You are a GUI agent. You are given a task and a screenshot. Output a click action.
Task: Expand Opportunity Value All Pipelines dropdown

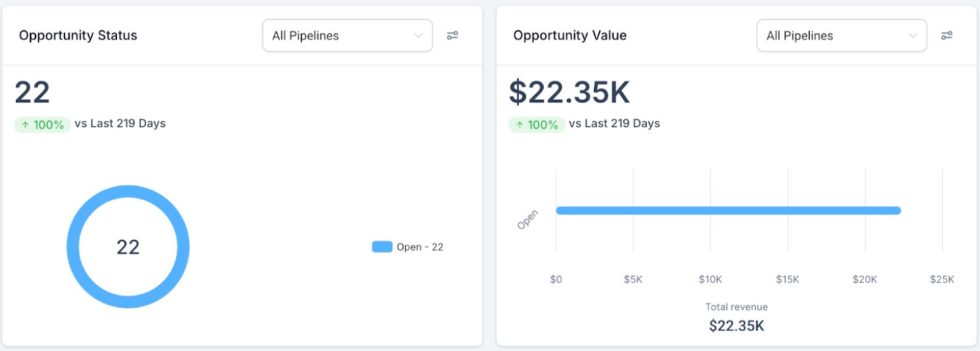point(841,36)
